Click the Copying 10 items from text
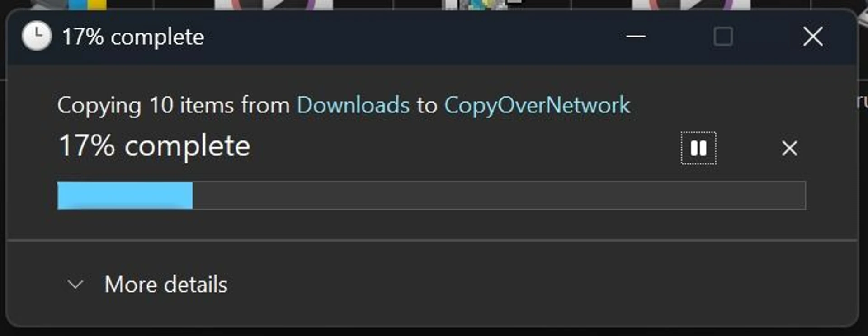The height and width of the screenshot is (336, 868). pos(173,106)
